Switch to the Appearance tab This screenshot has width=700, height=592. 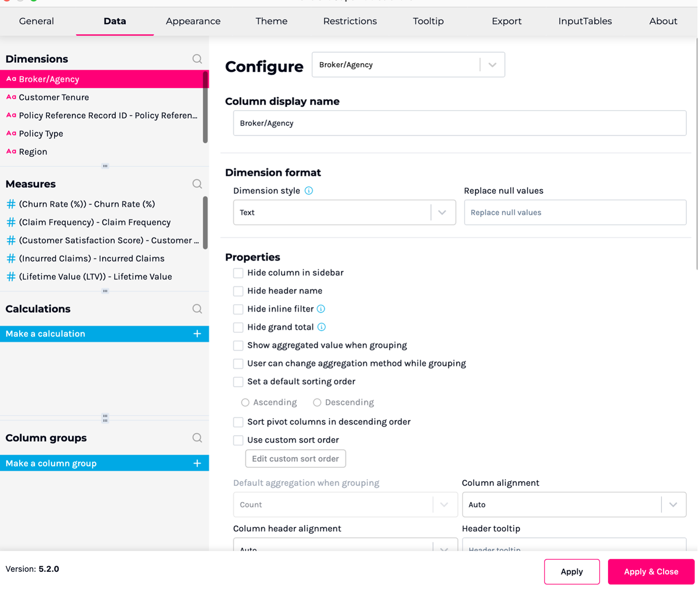coord(193,21)
